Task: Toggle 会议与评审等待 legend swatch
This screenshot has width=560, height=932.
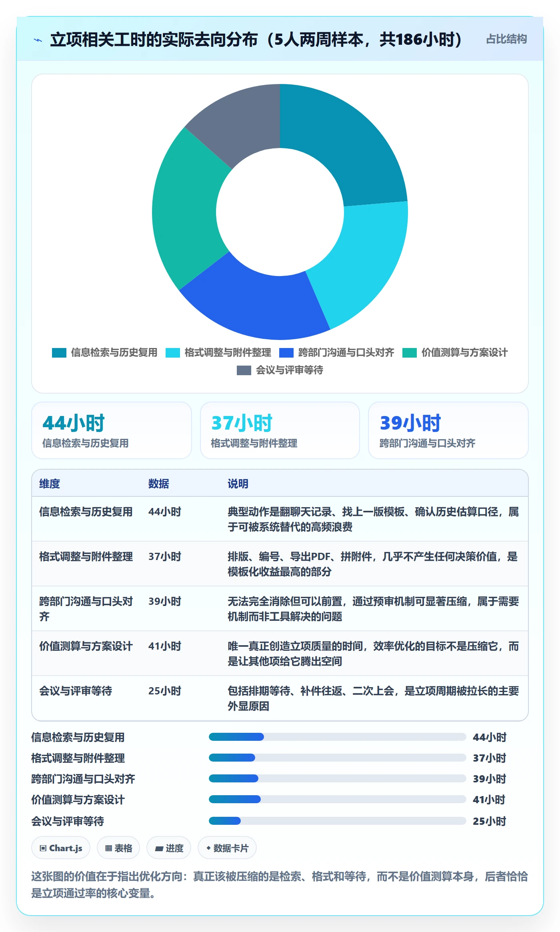Action: tap(244, 370)
